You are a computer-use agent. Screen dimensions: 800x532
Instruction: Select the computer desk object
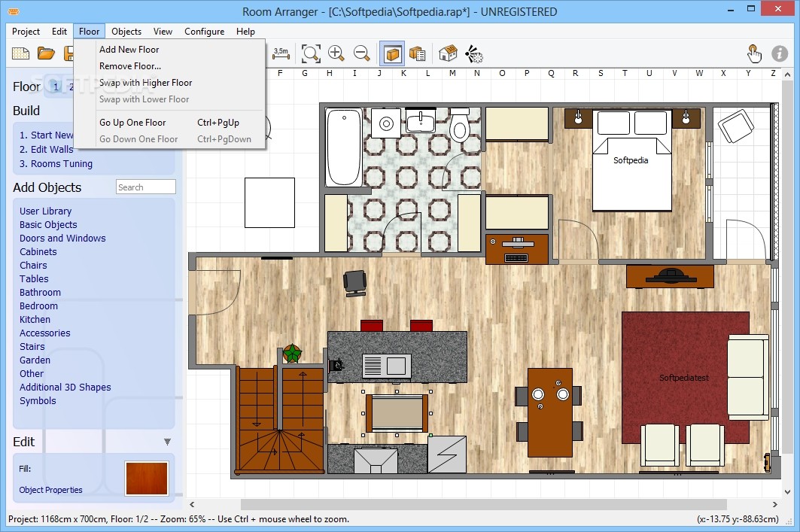517,249
